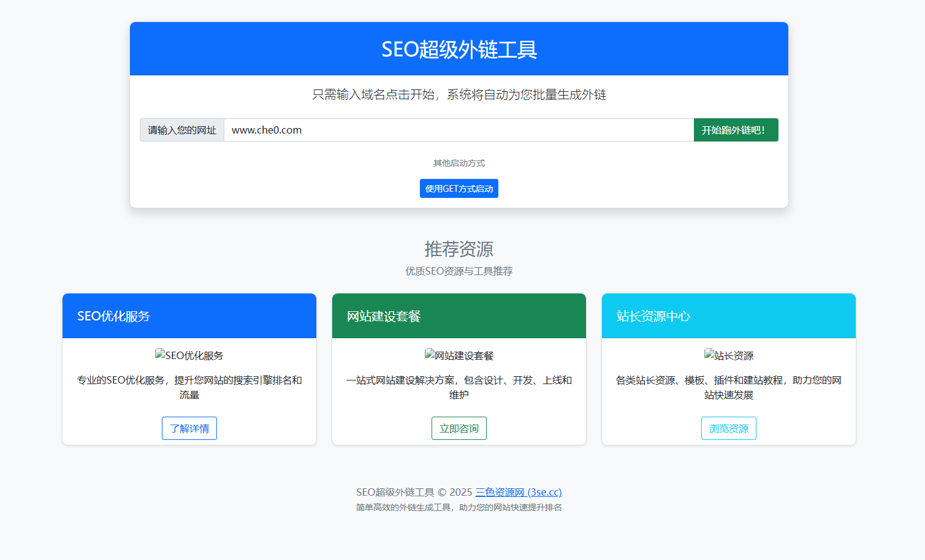Image resolution: width=925 pixels, height=560 pixels.
Task: Click the 使用GET方式启动 button
Action: (459, 188)
